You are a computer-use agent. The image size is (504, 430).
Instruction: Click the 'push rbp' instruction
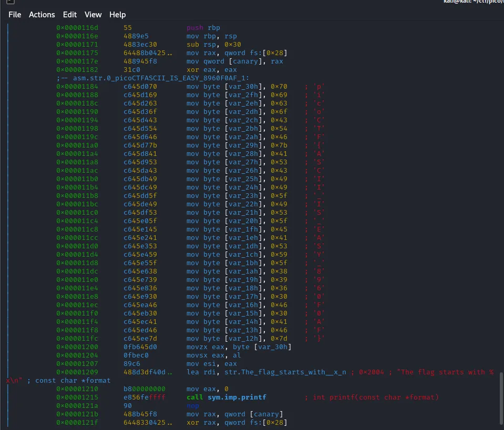(203, 27)
